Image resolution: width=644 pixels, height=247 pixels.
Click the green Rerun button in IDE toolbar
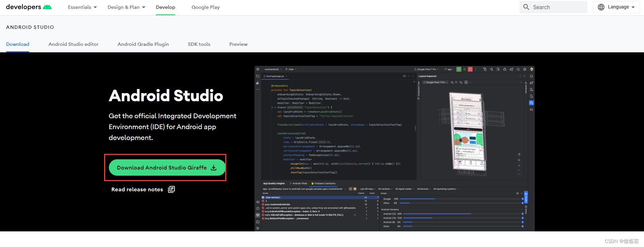point(459,69)
